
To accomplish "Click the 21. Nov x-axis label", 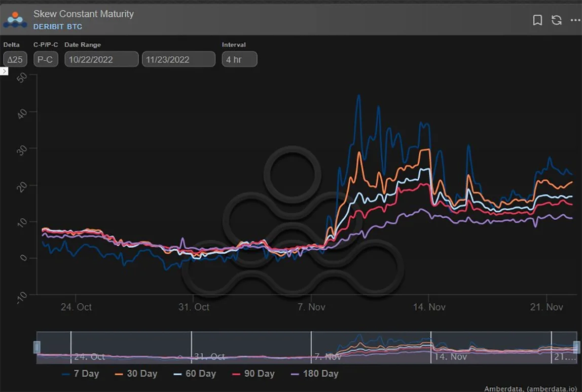I will coord(547,307).
